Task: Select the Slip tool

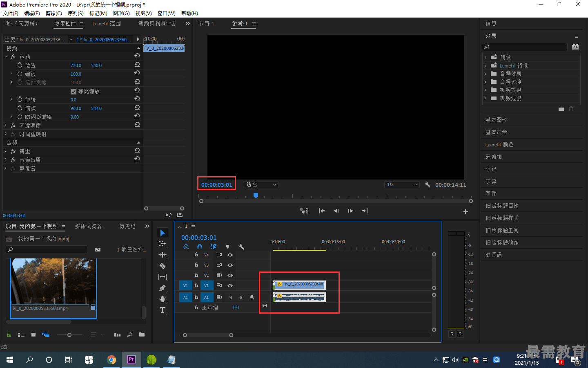Action: click(163, 277)
